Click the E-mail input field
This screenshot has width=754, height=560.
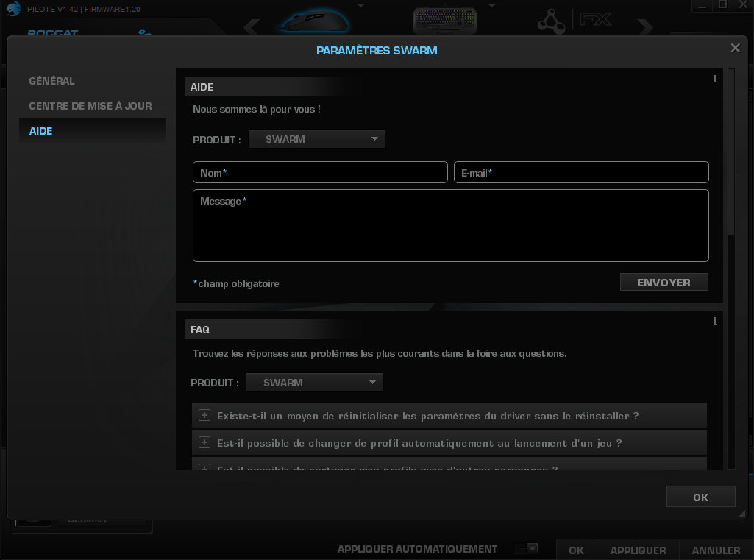pyautogui.click(x=581, y=173)
